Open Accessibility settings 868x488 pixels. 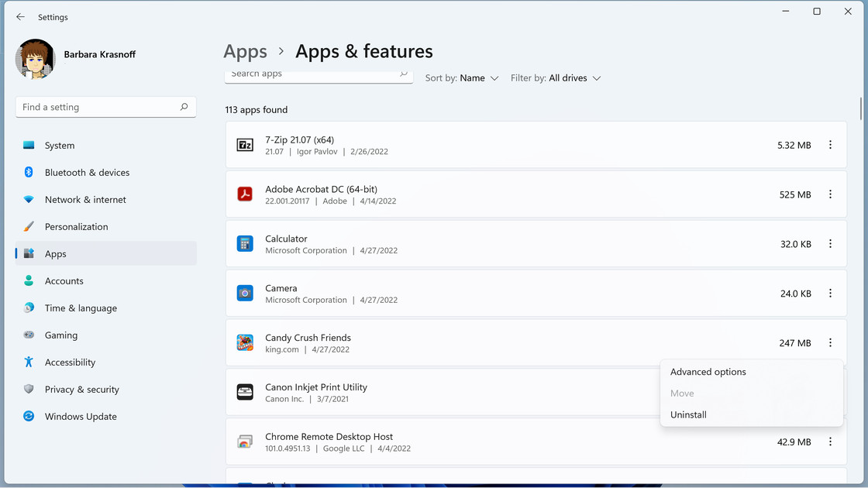pyautogui.click(x=105, y=362)
